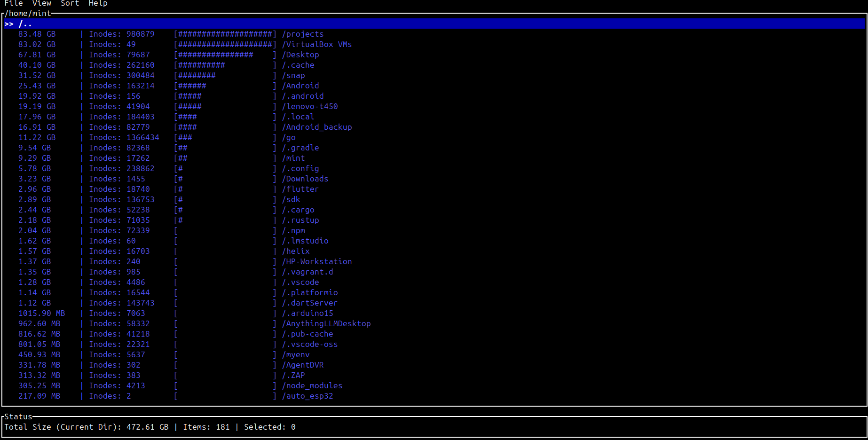868x440 pixels.
Task: Select the /.cache folder entry
Action: click(x=298, y=65)
